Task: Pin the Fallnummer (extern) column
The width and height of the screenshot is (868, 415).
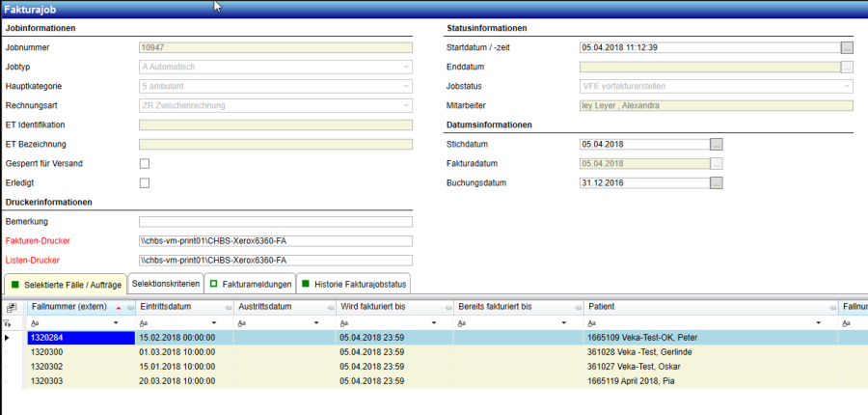Action: [x=131, y=307]
